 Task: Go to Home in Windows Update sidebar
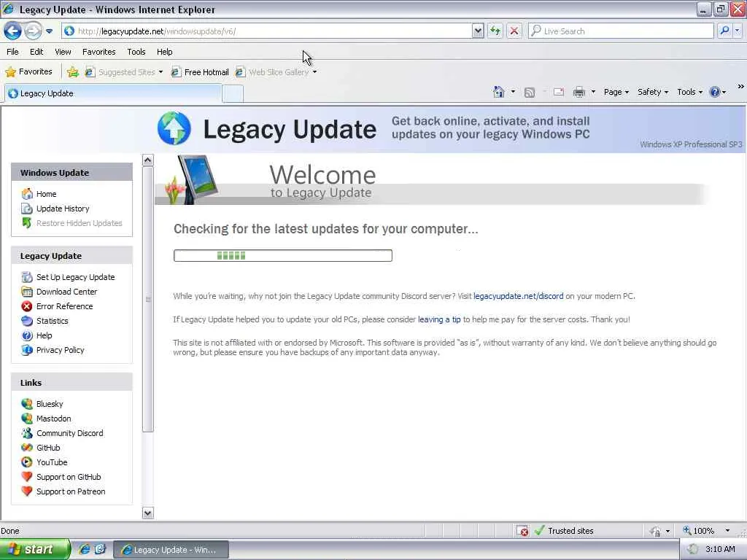[x=46, y=194]
